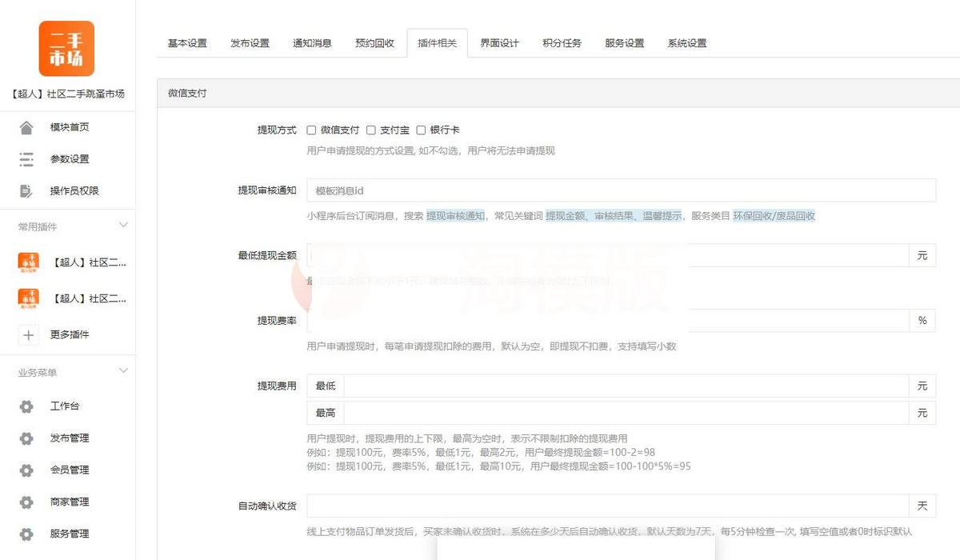This screenshot has height=560, width=960.
Task: Click the 更多插件 plus icon
Action: [x=27, y=334]
